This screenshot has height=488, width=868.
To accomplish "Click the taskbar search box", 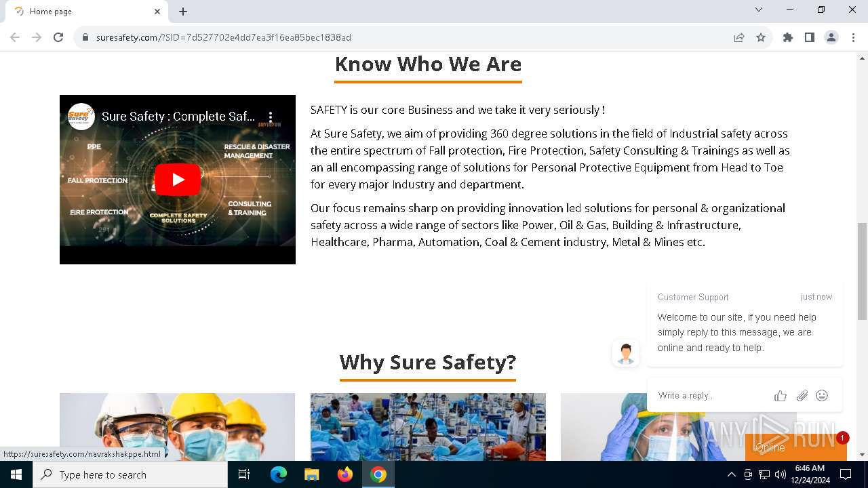I will [130, 474].
